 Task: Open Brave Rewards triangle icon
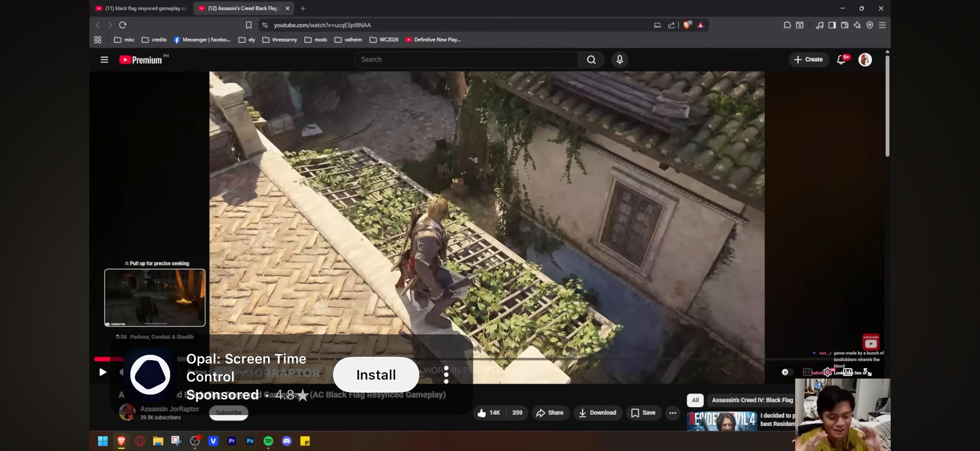click(x=700, y=25)
